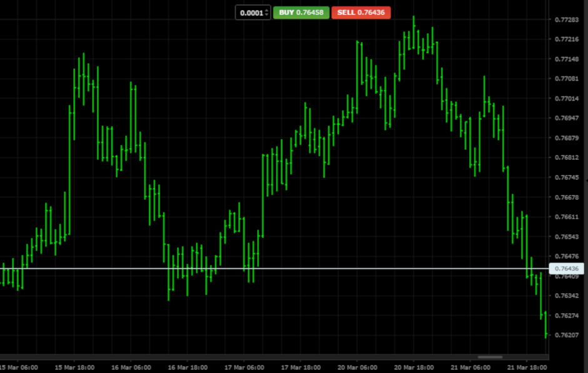Click the lot size stepper arrows
Viewport: 588px width, 373px height.
266,12
